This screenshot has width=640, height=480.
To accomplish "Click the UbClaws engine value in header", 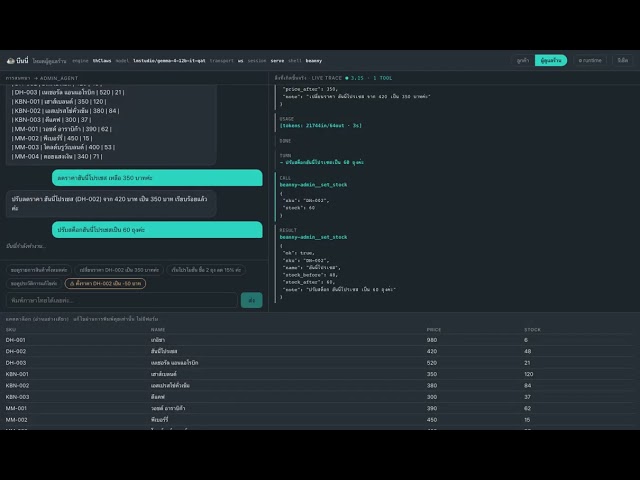I will pyautogui.click(x=102, y=61).
